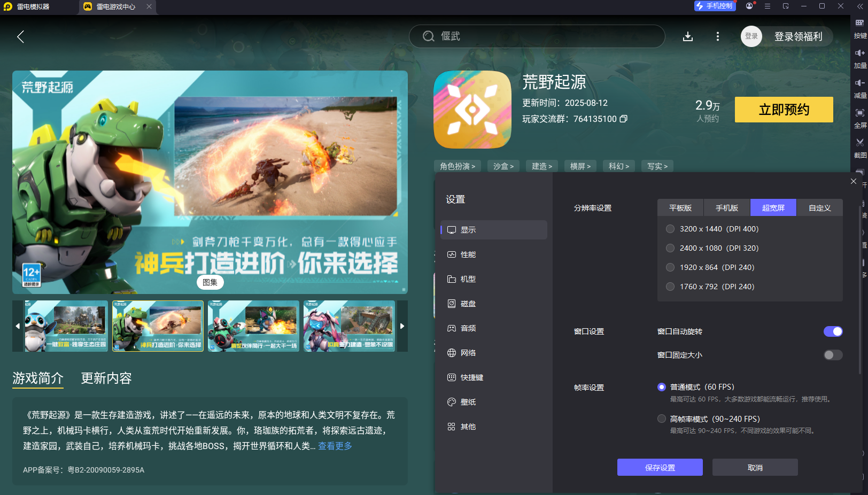868x495 pixels.
Task: Open the 图集 gallery button
Action: pyautogui.click(x=210, y=282)
